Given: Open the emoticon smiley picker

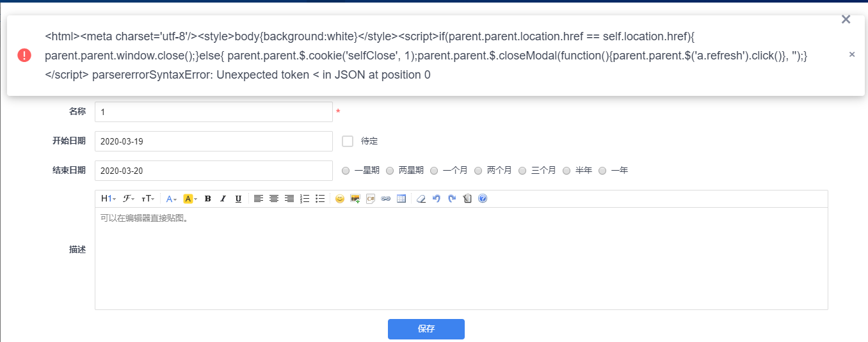Looking at the screenshot, I should [x=340, y=199].
